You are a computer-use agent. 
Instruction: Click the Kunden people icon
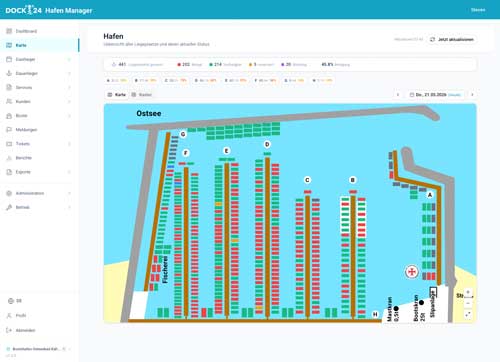9,101
